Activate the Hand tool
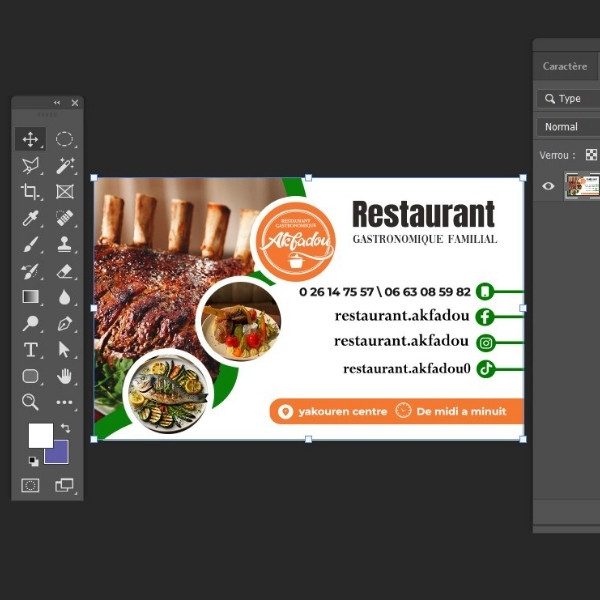This screenshot has height=600, width=600. [65, 376]
